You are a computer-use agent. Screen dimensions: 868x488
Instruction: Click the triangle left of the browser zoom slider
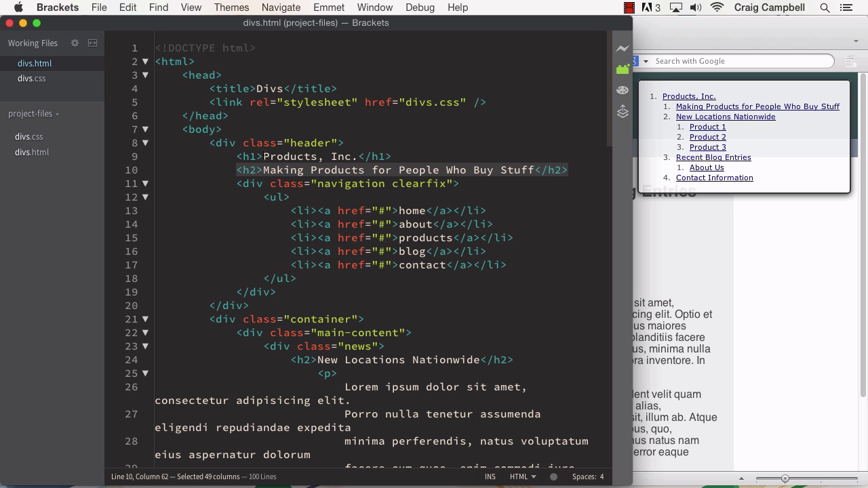pyautogui.click(x=741, y=479)
